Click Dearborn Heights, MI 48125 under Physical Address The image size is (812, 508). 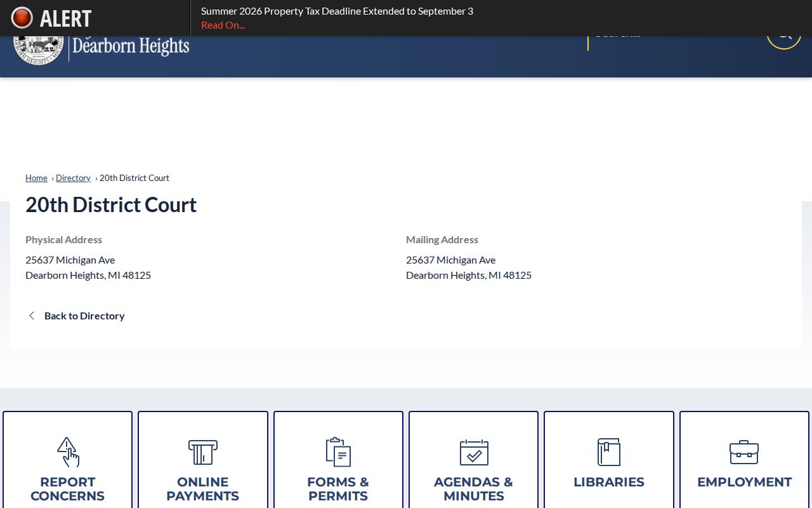click(x=88, y=275)
